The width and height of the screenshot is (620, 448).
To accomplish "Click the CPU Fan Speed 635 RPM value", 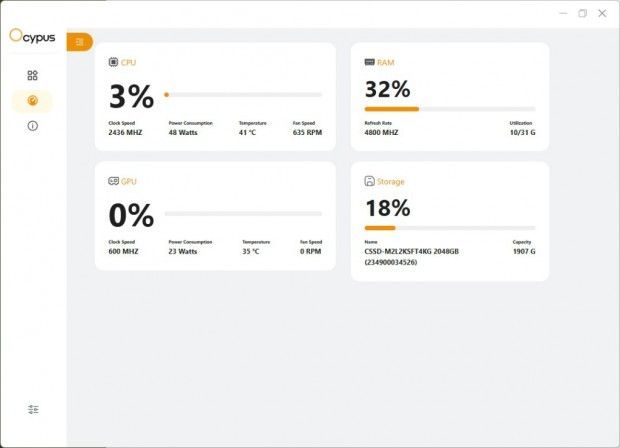I will 307,132.
